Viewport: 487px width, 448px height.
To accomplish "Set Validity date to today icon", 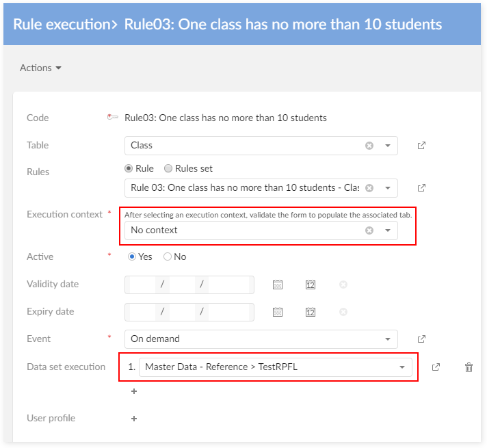I will coord(311,285).
